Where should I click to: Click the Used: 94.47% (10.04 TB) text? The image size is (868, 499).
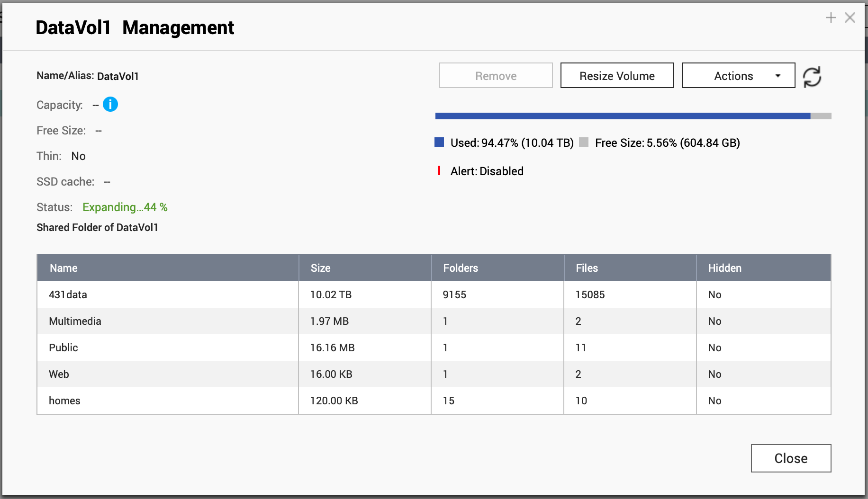pyautogui.click(x=512, y=143)
